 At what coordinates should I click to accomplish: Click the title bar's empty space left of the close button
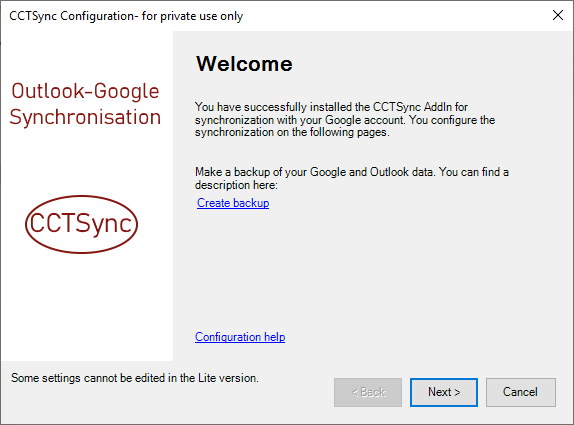[x=395, y=16]
